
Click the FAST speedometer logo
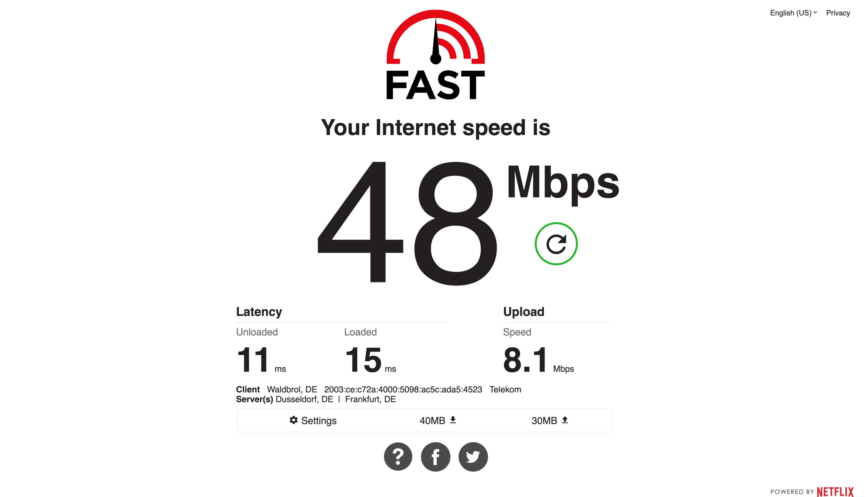tap(436, 55)
